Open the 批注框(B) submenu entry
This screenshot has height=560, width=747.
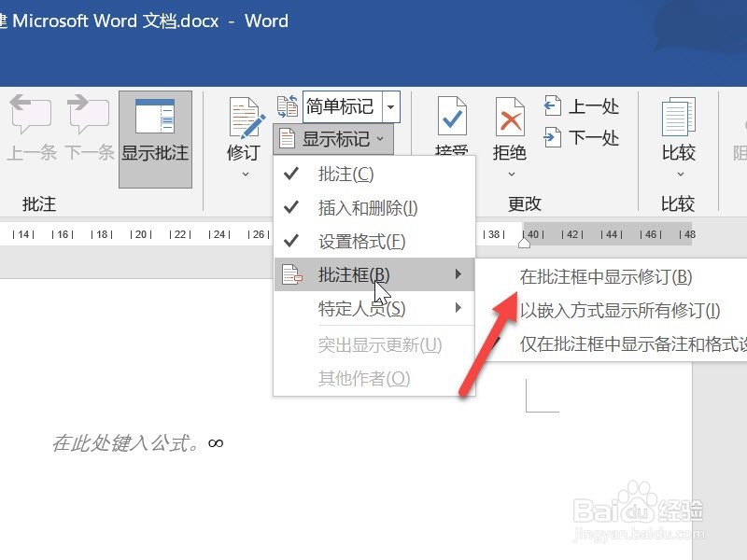[x=374, y=274]
